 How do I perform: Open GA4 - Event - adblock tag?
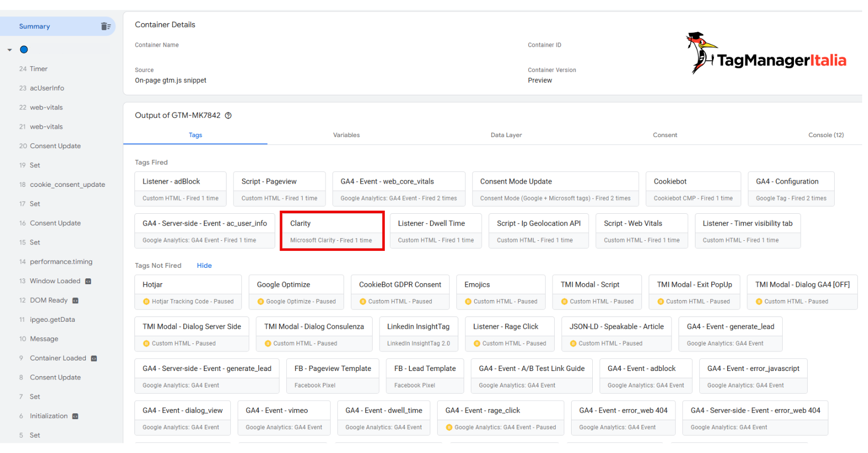[x=646, y=376]
